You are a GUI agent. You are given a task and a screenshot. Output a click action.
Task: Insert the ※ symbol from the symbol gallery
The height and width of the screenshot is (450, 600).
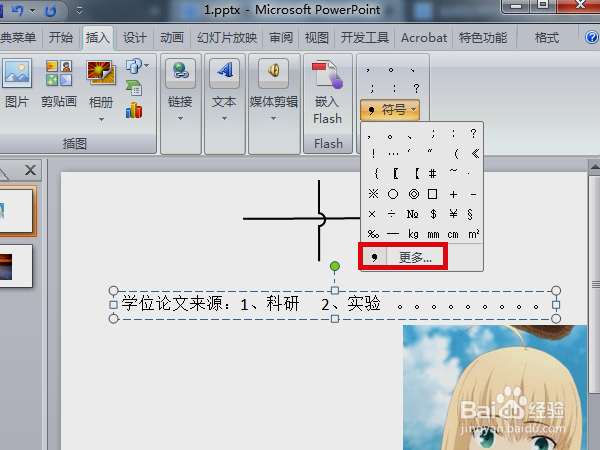pyautogui.click(x=373, y=194)
